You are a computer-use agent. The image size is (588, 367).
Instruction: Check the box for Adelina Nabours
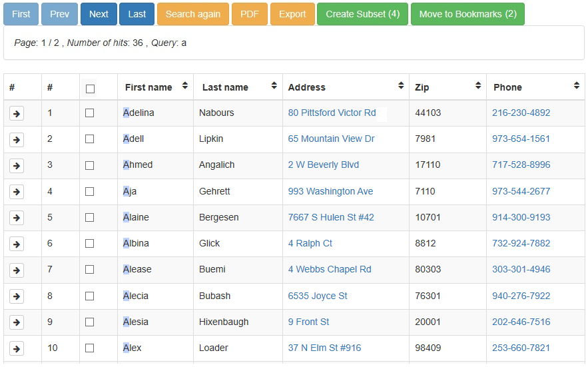[x=90, y=113]
